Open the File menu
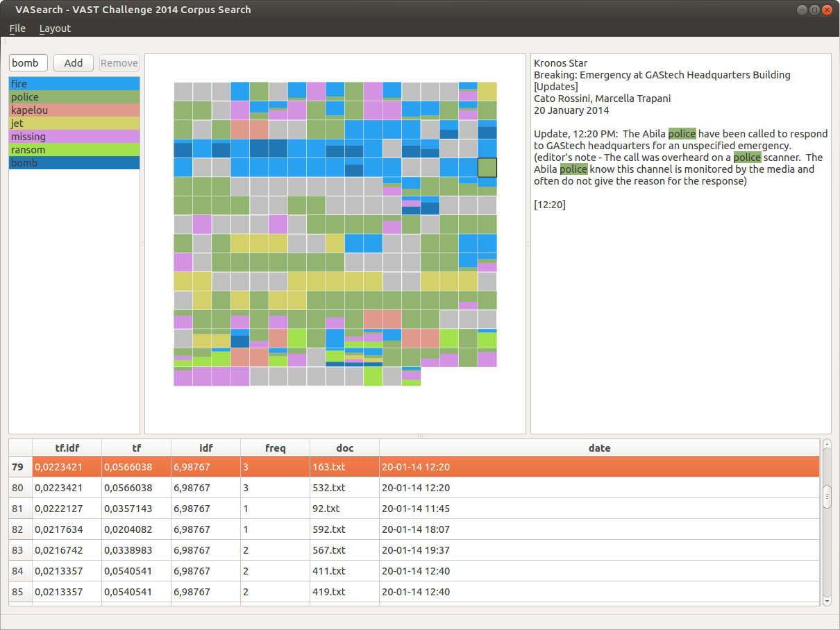 tap(17, 28)
